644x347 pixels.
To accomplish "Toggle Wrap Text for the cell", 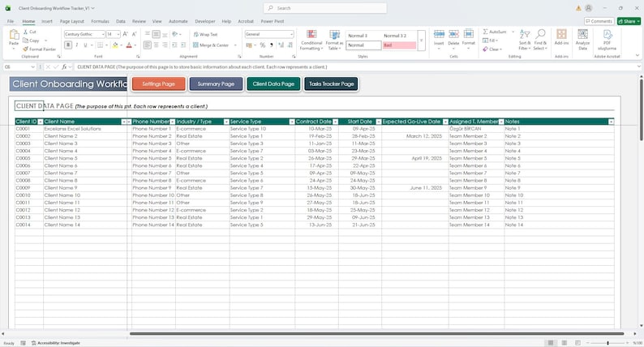I will [x=205, y=35].
